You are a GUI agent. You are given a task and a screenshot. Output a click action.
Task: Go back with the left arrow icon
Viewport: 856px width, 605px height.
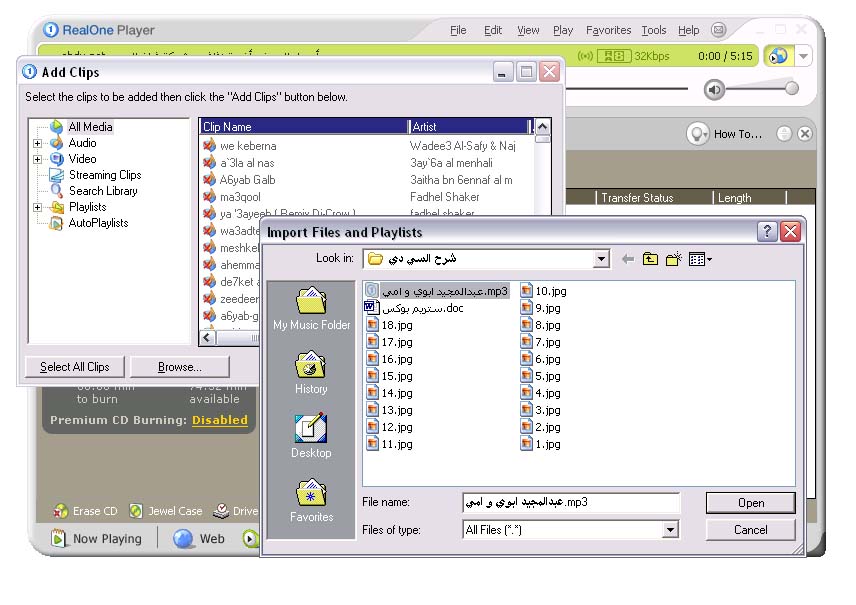628,259
